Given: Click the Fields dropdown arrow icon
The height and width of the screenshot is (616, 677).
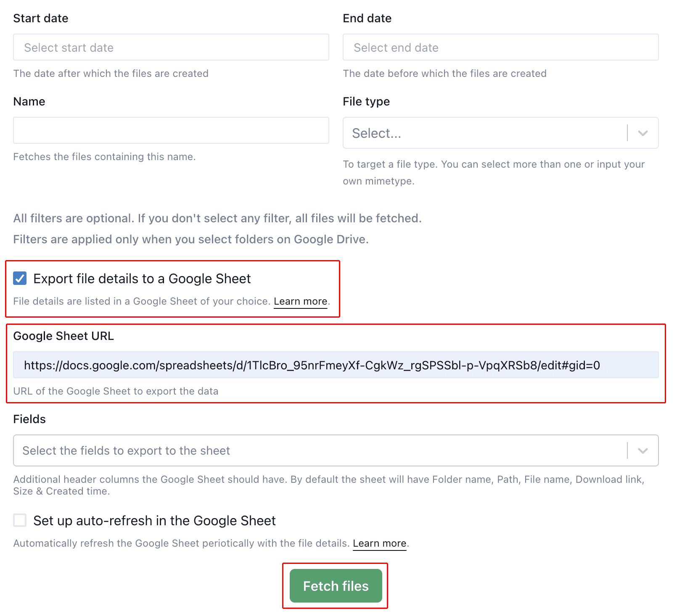Looking at the screenshot, I should pyautogui.click(x=643, y=450).
